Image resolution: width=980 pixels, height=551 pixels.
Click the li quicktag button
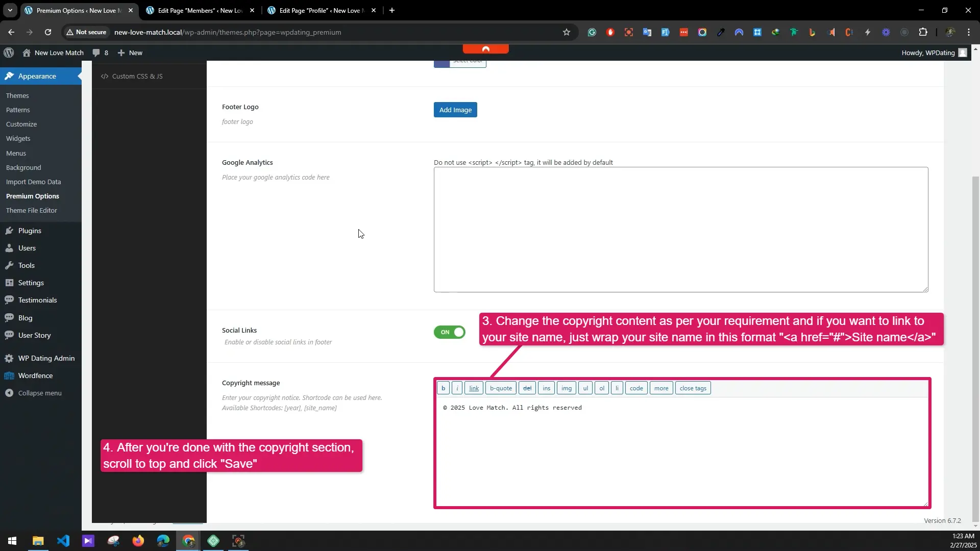(617, 388)
